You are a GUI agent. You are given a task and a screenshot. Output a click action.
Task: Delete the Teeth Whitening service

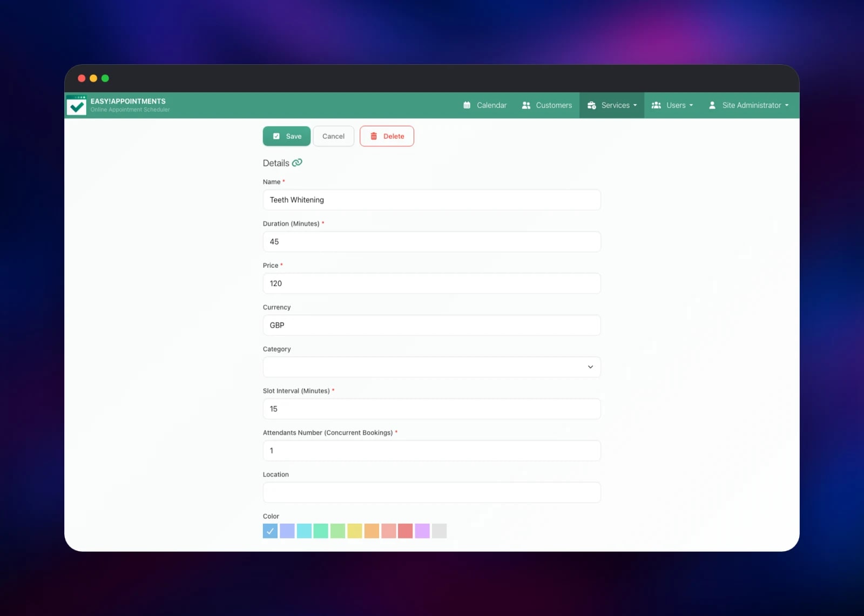click(387, 136)
